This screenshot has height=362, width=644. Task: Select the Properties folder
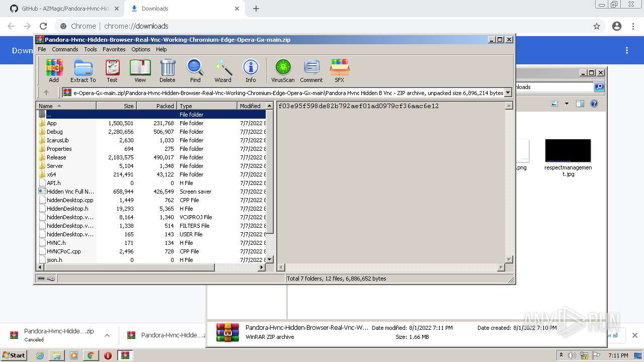[151, 149]
